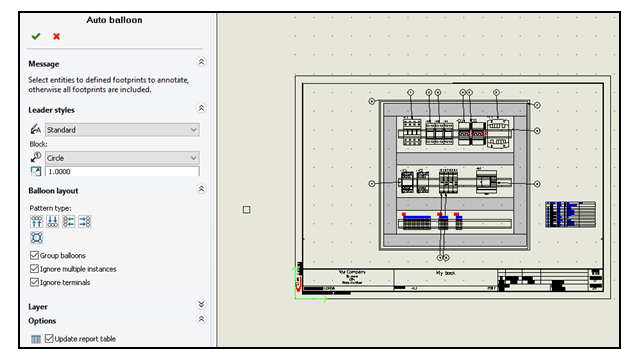Click the report table icon in Options
This screenshot has width=640, height=360.
(x=36, y=339)
